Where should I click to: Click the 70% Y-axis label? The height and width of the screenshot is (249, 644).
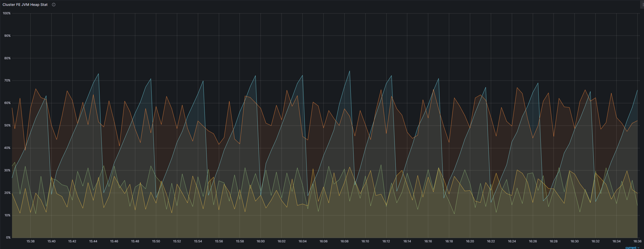(7, 80)
